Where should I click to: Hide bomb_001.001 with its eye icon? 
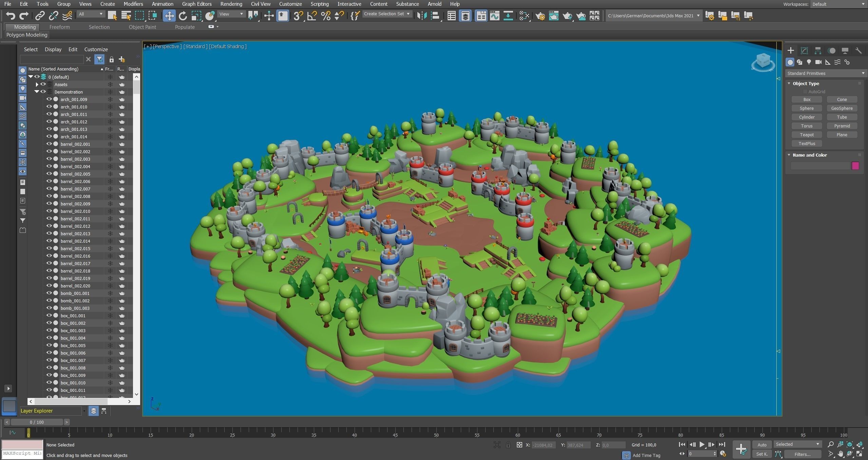point(49,293)
